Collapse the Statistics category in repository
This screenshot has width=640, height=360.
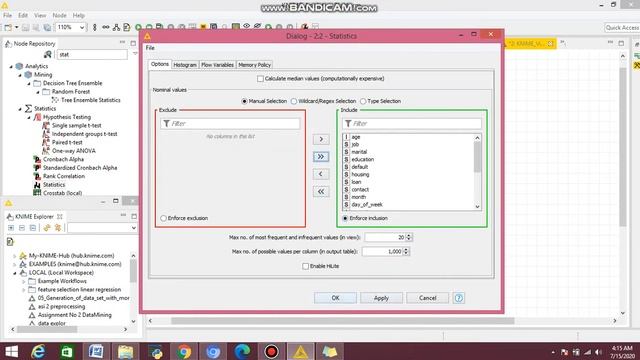pyautogui.click(x=20, y=109)
